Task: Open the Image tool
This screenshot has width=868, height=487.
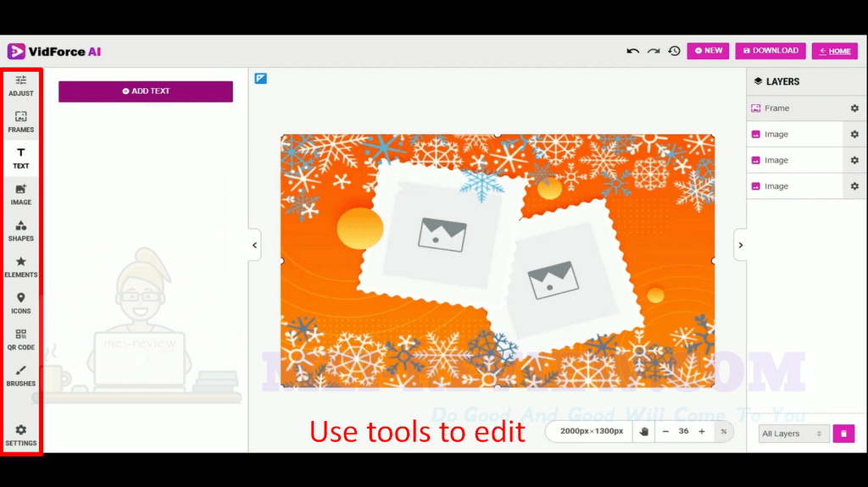Action: (x=21, y=195)
